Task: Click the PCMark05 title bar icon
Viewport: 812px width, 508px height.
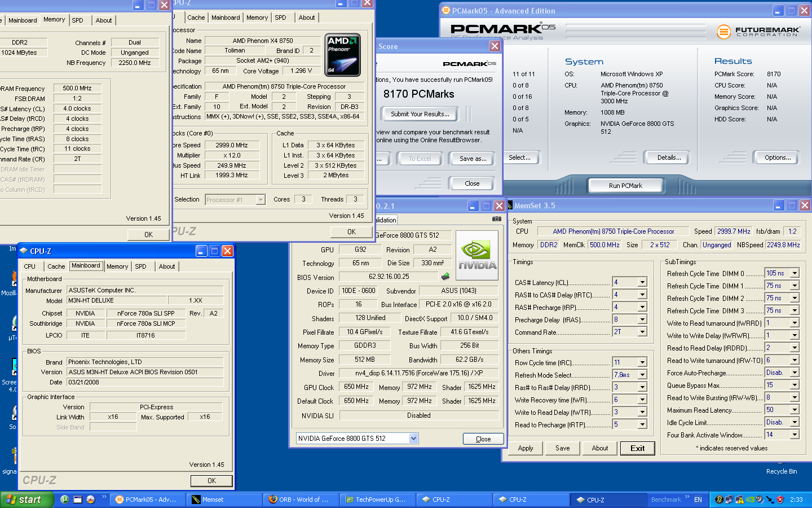Action: pyautogui.click(x=446, y=10)
